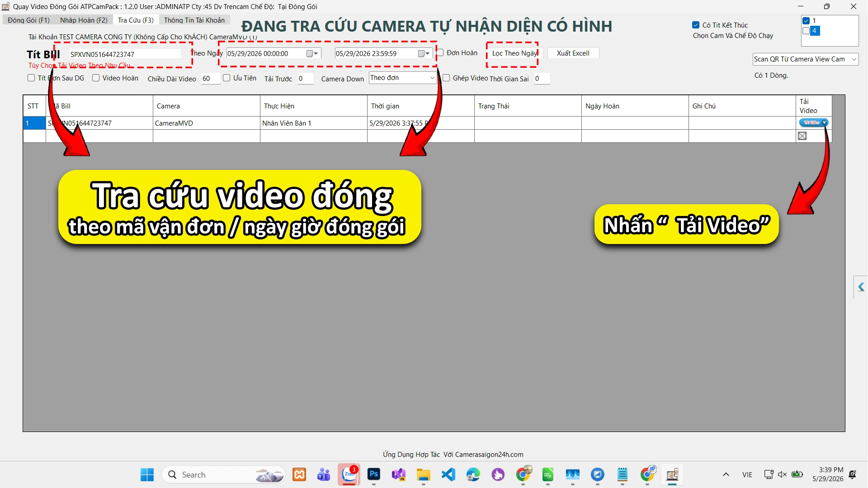
Task: Open Visual Studio Code from the taskbar
Action: pyautogui.click(x=448, y=474)
